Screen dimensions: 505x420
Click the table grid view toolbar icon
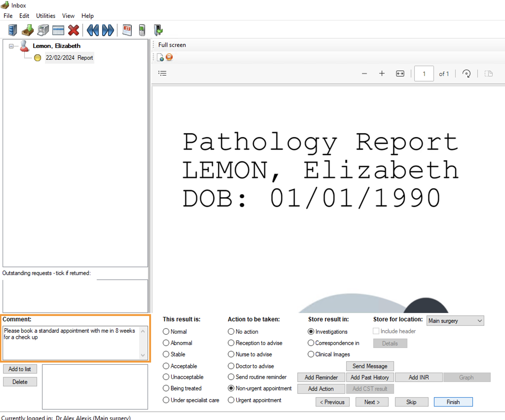[x=58, y=30]
